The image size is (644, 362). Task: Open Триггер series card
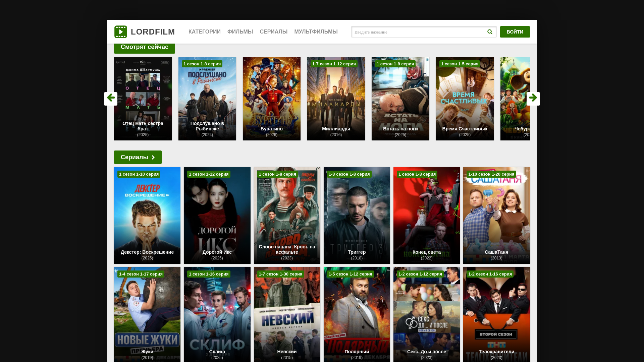pos(357,216)
